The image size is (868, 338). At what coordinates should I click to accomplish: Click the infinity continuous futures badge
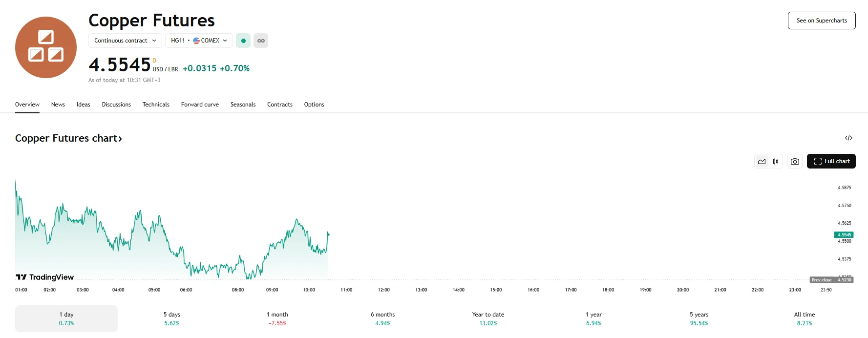[261, 41]
